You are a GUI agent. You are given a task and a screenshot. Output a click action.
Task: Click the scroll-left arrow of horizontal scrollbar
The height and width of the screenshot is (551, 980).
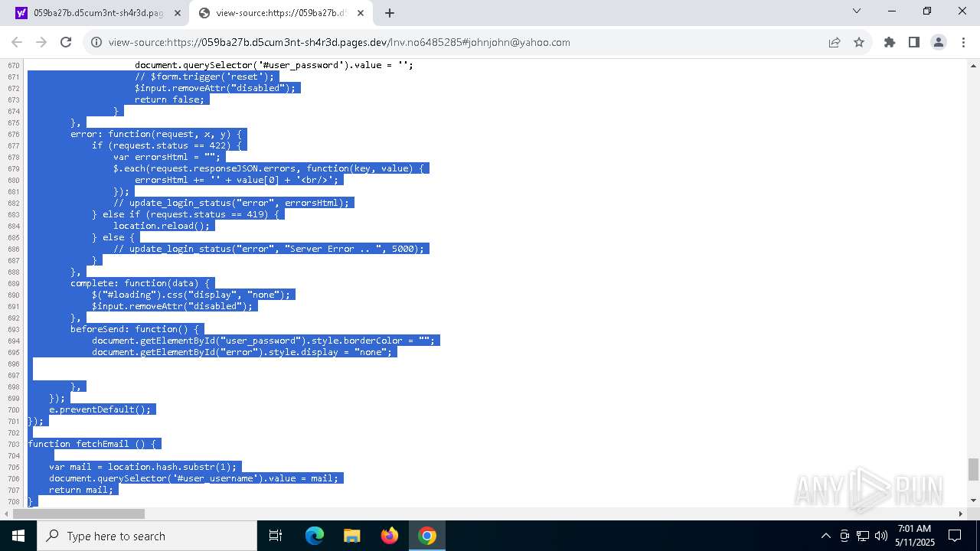(x=6, y=514)
